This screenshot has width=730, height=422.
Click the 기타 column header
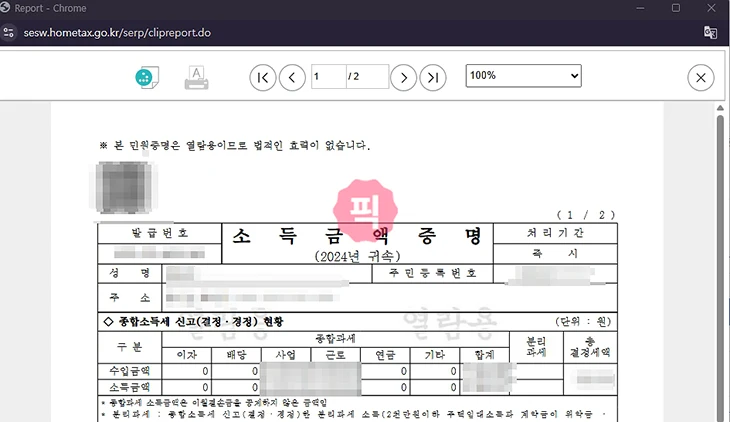[x=435, y=355]
